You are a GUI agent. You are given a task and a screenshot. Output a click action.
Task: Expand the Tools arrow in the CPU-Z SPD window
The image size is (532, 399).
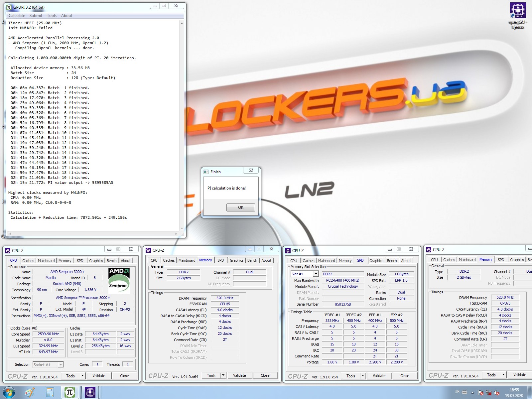point(363,376)
